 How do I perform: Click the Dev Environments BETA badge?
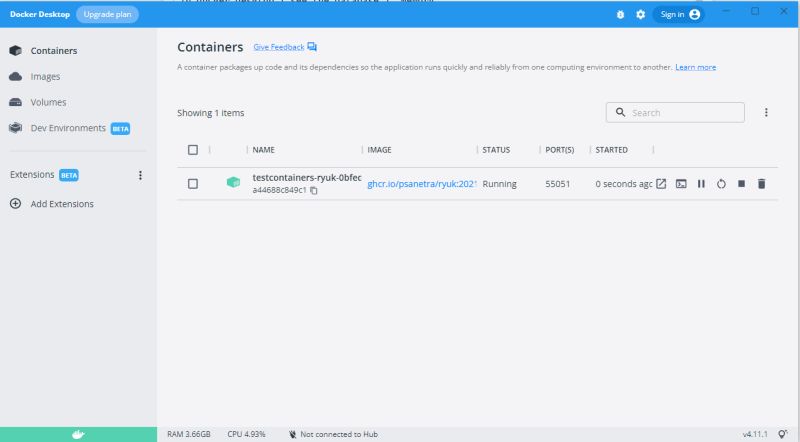click(x=120, y=129)
